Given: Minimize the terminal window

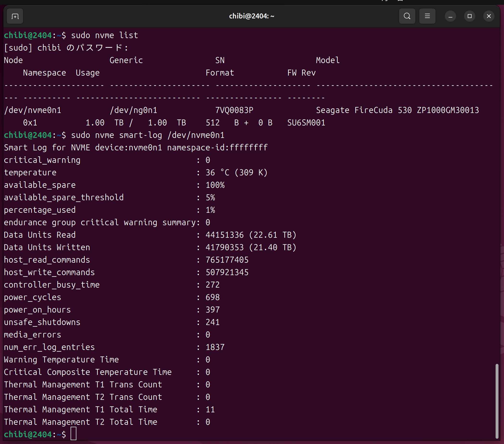Looking at the screenshot, I should [450, 16].
